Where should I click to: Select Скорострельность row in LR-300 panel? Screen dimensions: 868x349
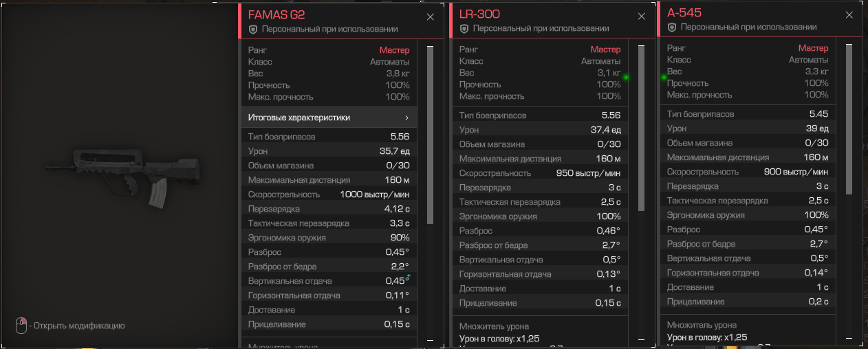(540, 173)
